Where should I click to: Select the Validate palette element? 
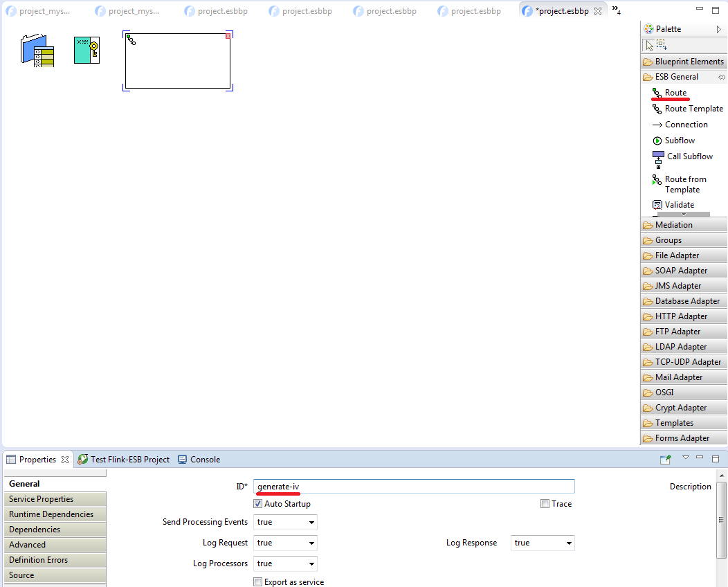click(678, 205)
